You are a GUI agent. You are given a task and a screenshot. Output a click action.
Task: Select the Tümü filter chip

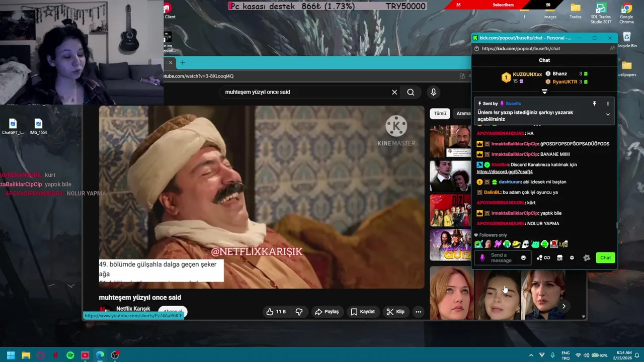[x=440, y=114]
